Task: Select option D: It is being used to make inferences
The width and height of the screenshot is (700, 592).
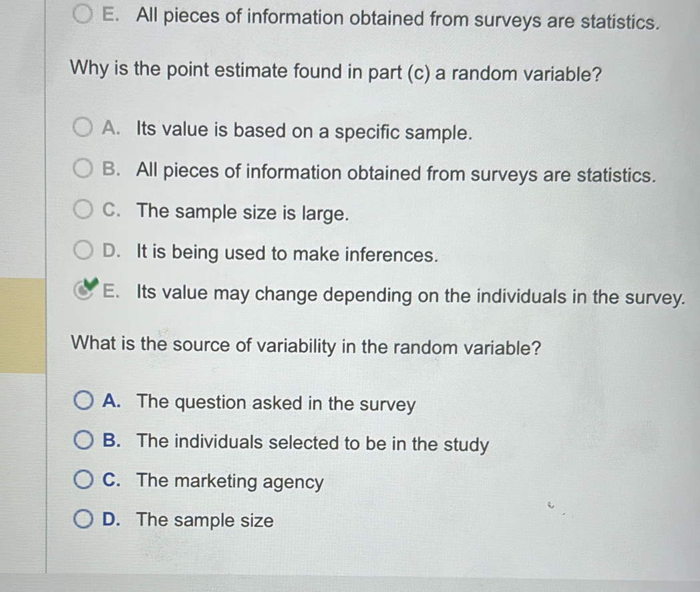Action: point(83,249)
